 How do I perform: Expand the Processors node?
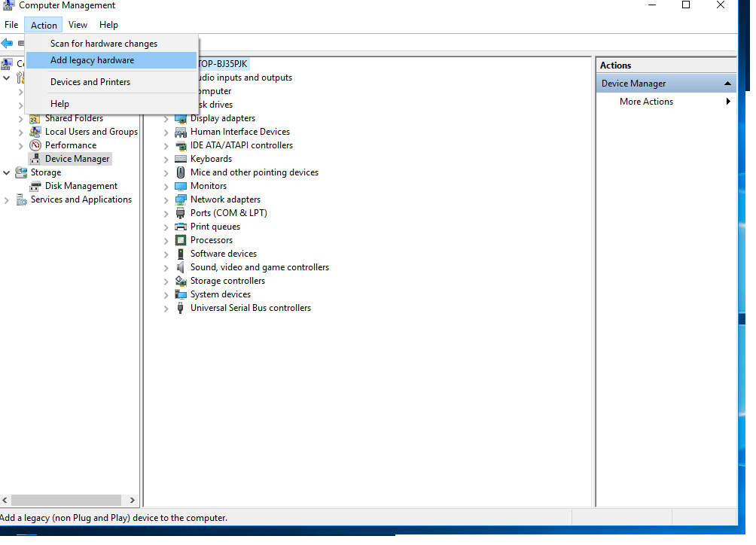(x=166, y=240)
